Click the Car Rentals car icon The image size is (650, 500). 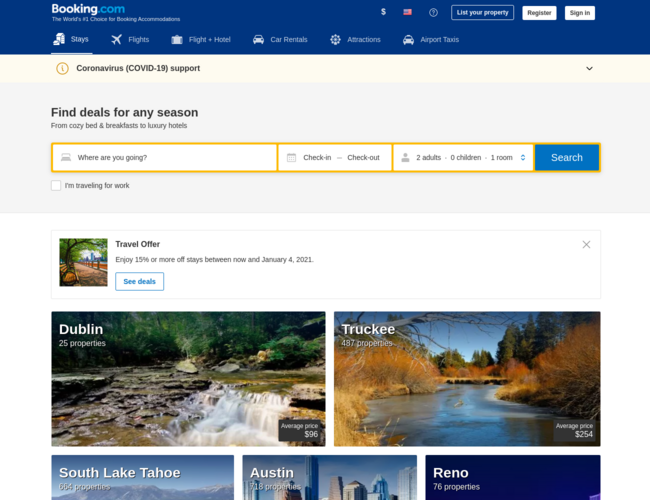click(258, 39)
